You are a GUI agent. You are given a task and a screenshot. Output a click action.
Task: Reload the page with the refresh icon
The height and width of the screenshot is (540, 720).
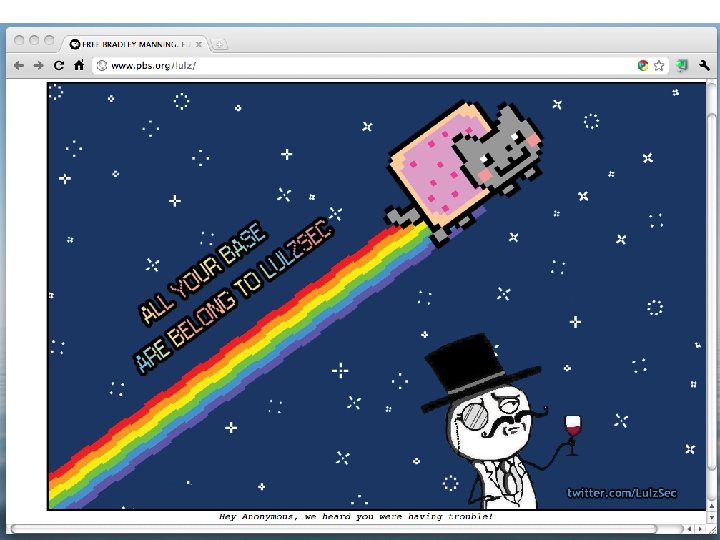point(59,66)
